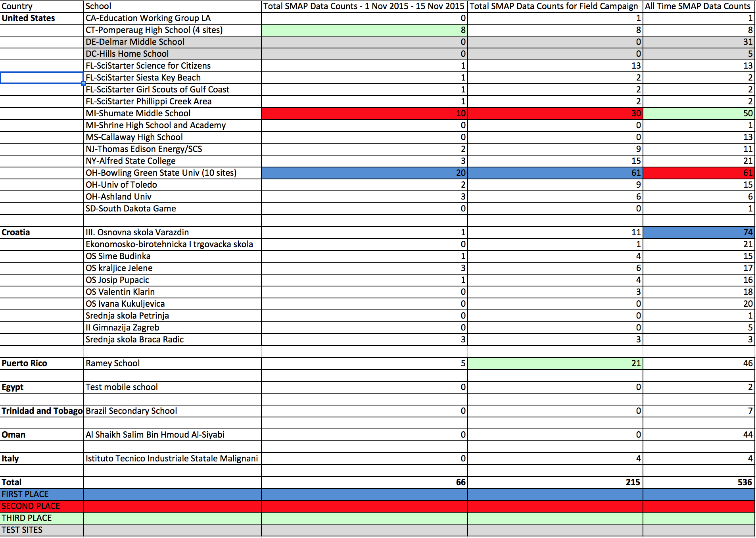Select the Croatia country cell

click(x=42, y=232)
